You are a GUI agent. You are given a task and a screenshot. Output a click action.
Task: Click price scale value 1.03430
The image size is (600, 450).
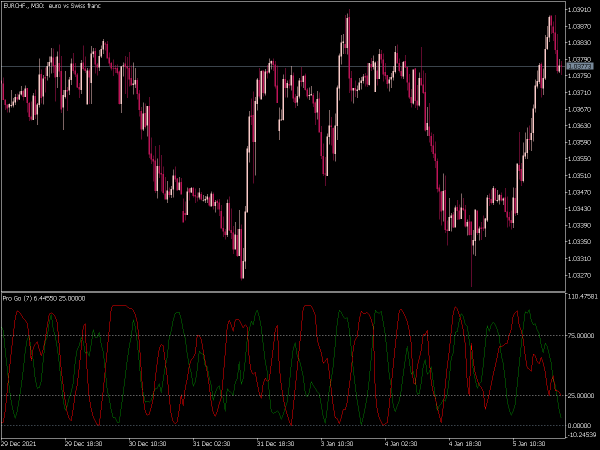tap(580, 209)
